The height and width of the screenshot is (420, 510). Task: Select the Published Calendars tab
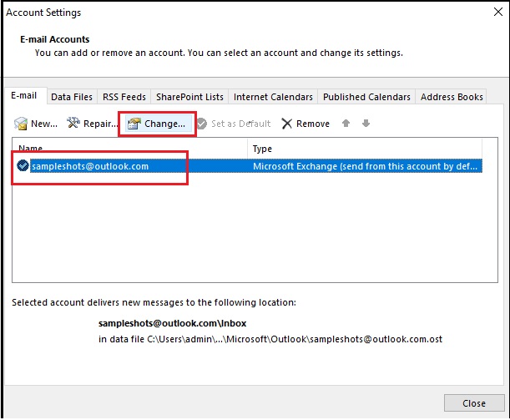pos(366,97)
